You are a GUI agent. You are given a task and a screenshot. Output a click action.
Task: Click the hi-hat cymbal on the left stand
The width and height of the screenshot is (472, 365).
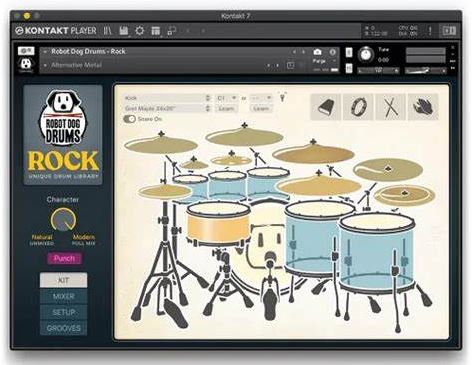click(x=164, y=192)
